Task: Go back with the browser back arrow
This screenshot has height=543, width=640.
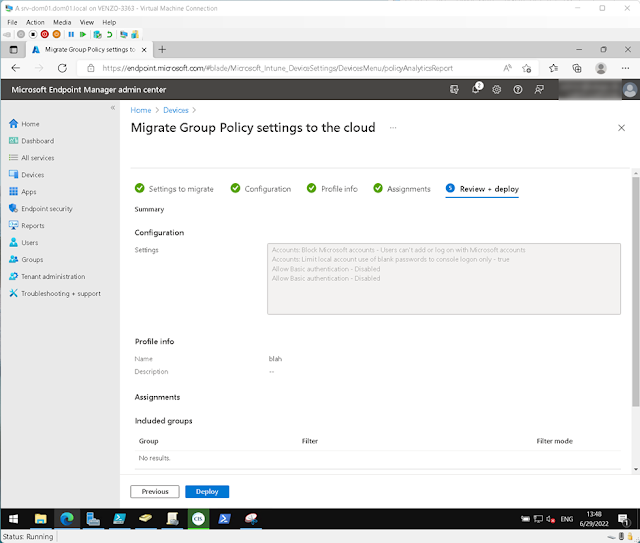Action: 16,68
